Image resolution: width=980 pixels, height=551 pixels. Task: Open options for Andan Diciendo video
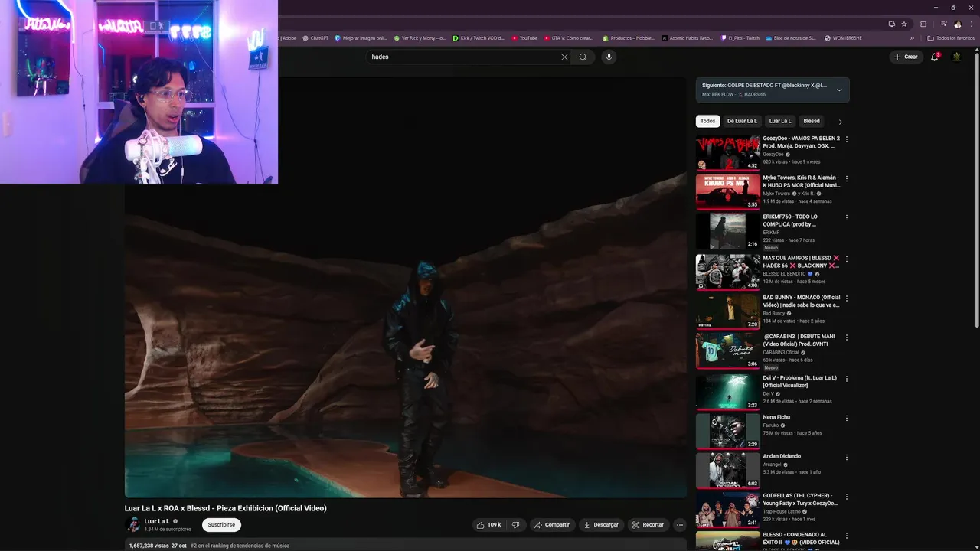pyautogui.click(x=846, y=458)
